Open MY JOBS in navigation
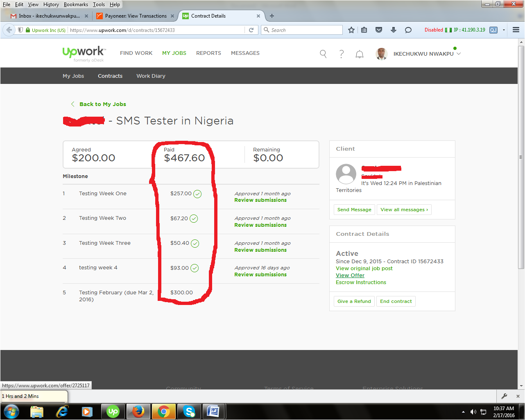The width and height of the screenshot is (525, 420). (174, 53)
